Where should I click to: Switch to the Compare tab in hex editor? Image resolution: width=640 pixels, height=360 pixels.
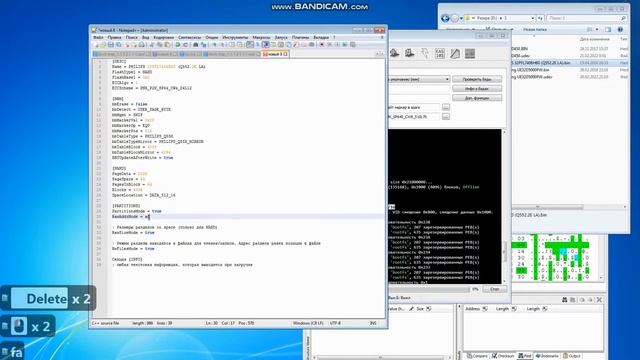pos(478,356)
